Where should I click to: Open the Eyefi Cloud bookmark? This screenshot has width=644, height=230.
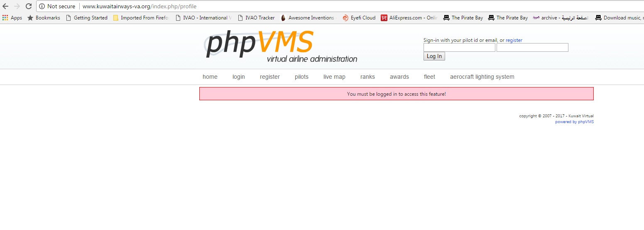pos(359,18)
